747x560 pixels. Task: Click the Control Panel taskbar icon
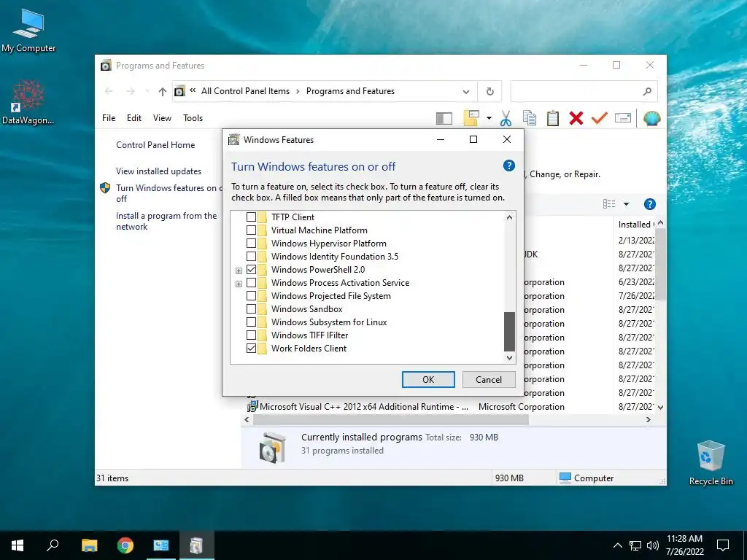coord(161,545)
